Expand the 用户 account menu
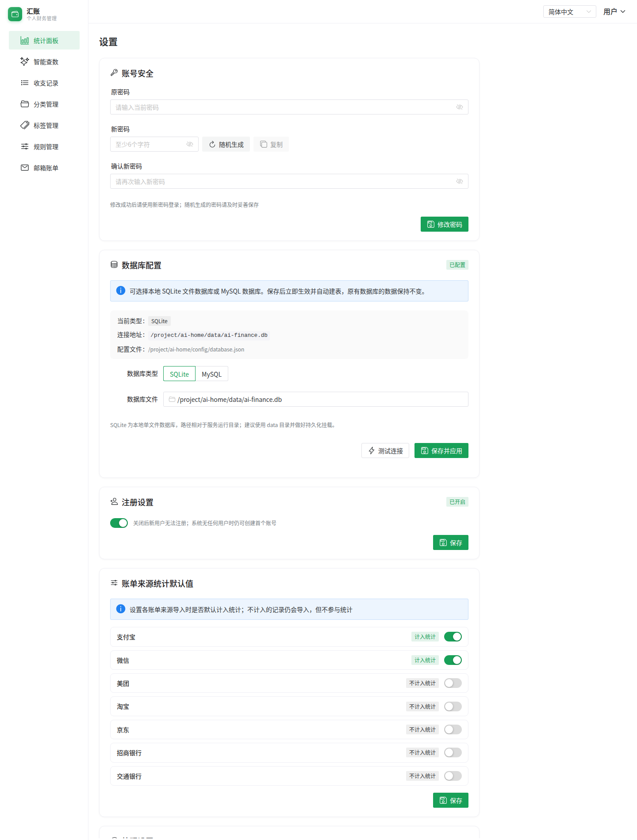Screen dimensions: 637x840 click(614, 11)
